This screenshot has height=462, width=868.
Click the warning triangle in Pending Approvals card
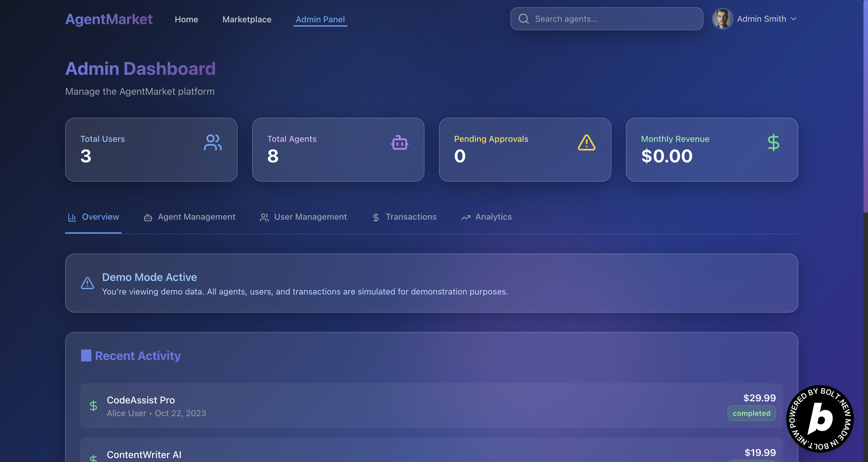(x=586, y=143)
